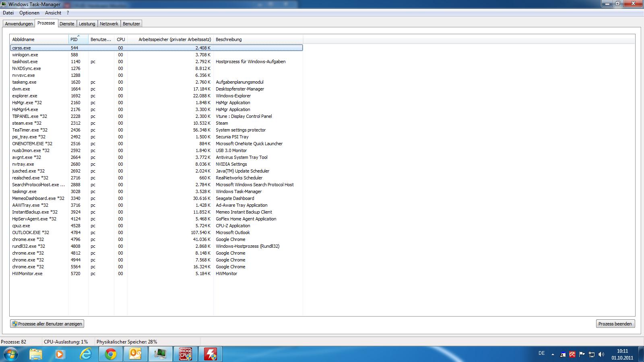Click the Avira umbrella tray icon
This screenshot has width=644, height=362.
[x=572, y=354]
